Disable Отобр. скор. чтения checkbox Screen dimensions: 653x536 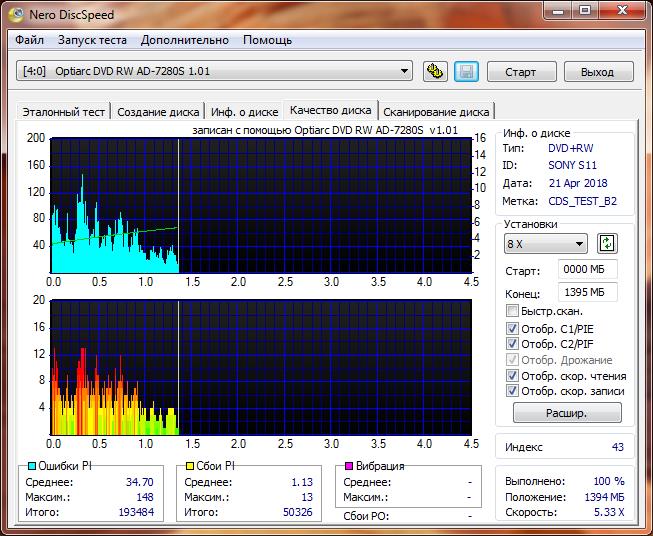pos(513,376)
